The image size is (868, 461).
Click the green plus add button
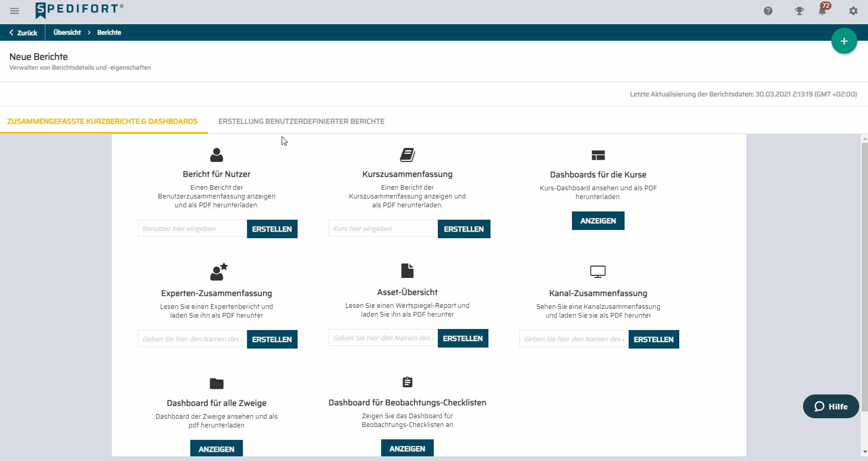(x=844, y=41)
